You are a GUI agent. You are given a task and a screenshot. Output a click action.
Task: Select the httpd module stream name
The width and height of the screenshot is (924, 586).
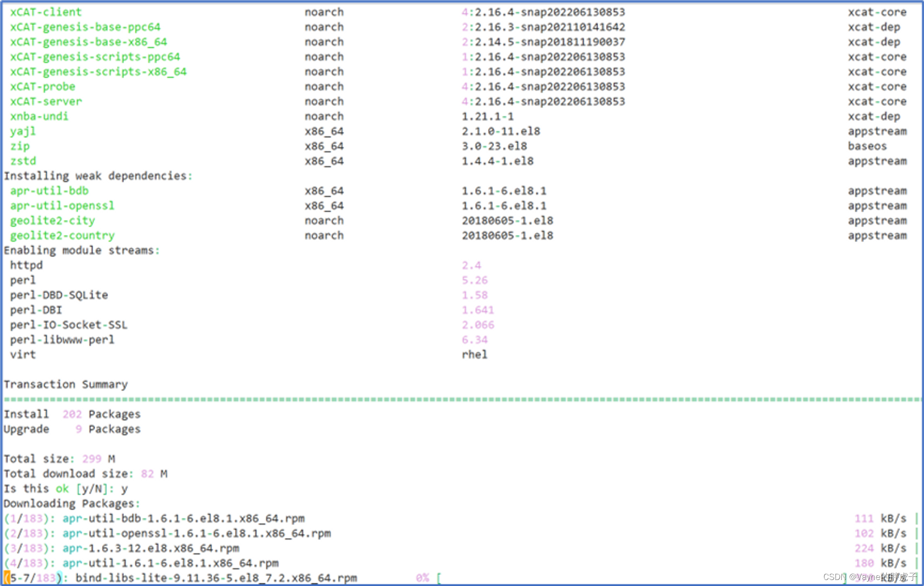26,265
